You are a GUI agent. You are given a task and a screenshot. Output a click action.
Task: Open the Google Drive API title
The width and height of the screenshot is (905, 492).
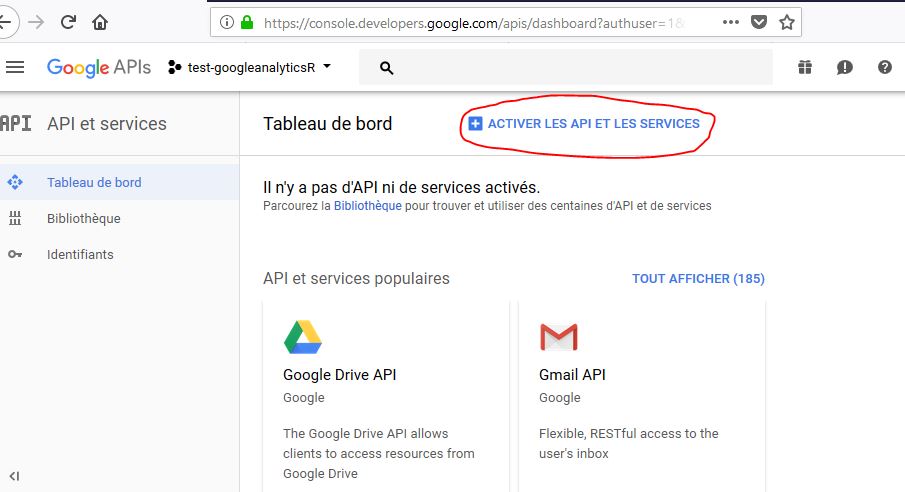[339, 375]
